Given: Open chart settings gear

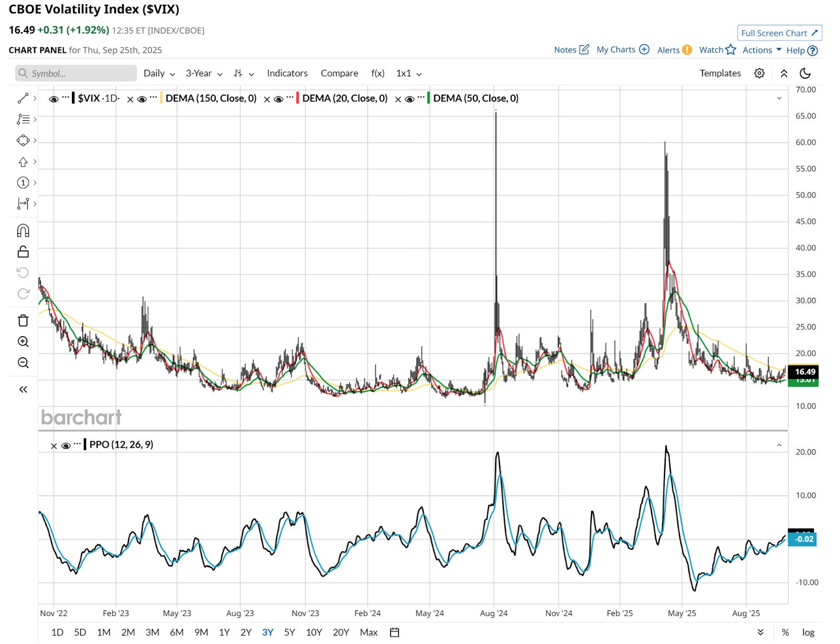Looking at the screenshot, I should [x=759, y=73].
